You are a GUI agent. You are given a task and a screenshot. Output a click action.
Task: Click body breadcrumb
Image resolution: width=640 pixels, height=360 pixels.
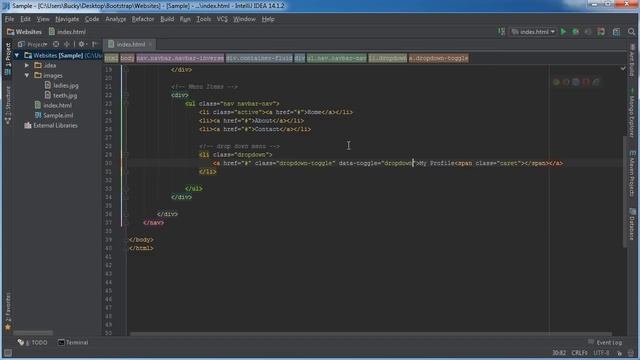click(x=127, y=58)
